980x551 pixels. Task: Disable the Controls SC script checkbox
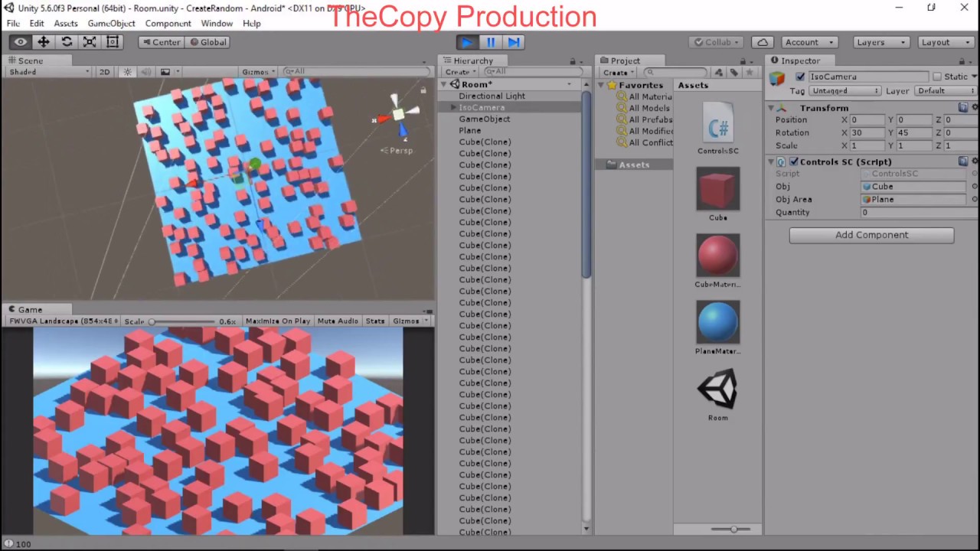click(x=794, y=161)
